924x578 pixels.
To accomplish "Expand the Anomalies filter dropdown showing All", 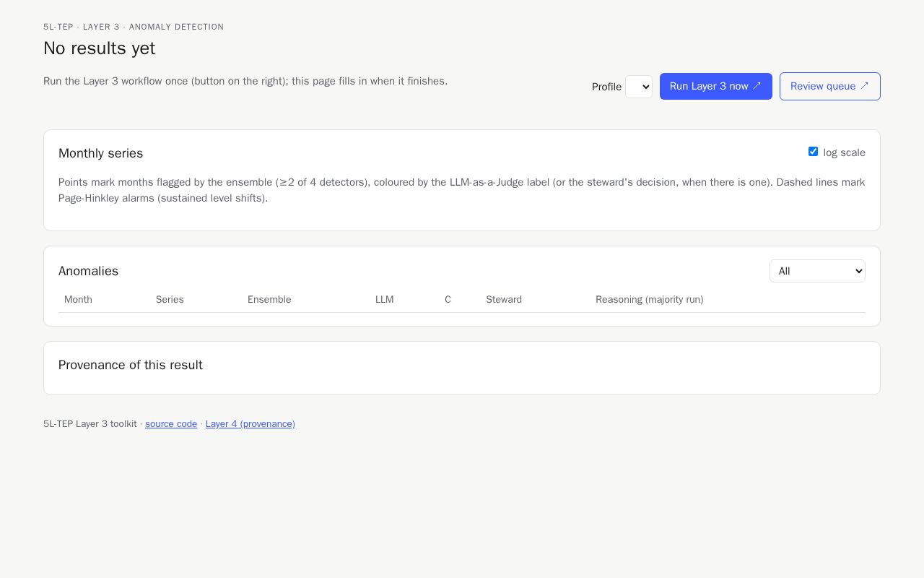I will tap(817, 271).
